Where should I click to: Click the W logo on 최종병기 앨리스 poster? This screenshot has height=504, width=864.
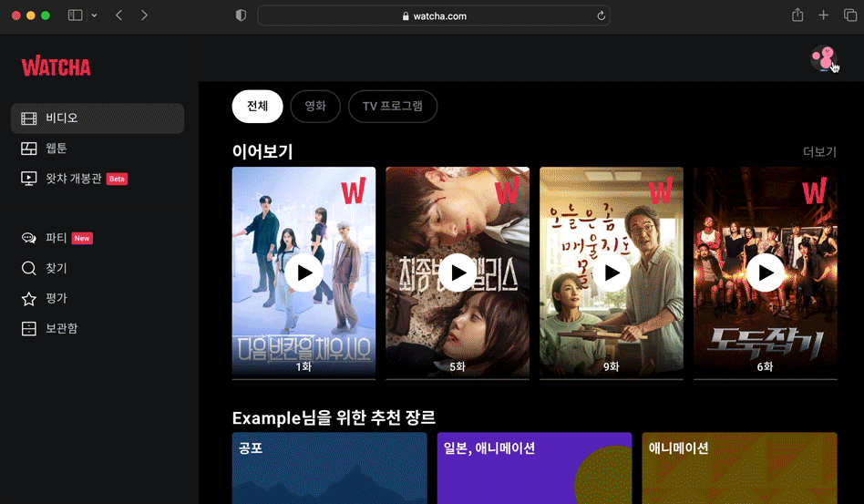(507, 190)
